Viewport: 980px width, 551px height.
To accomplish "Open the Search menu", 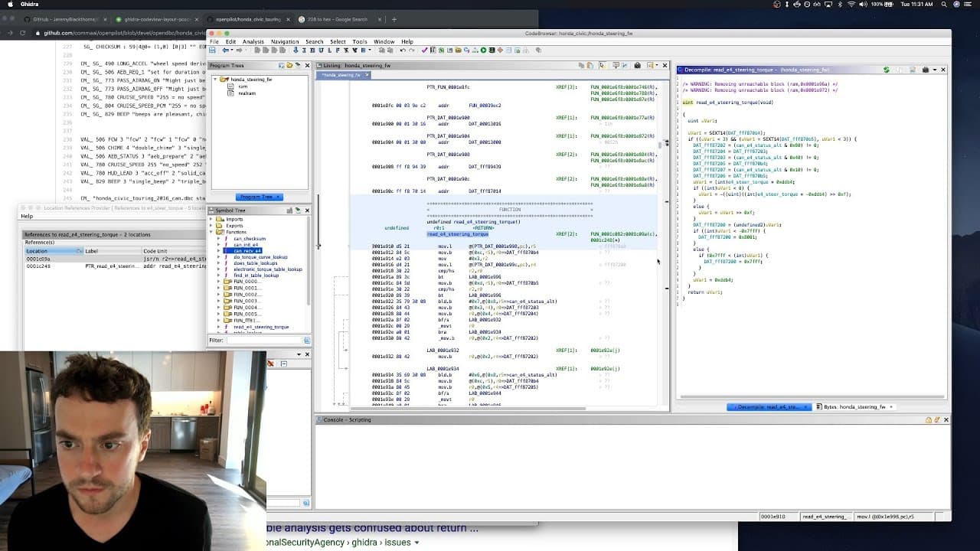I will pos(314,41).
